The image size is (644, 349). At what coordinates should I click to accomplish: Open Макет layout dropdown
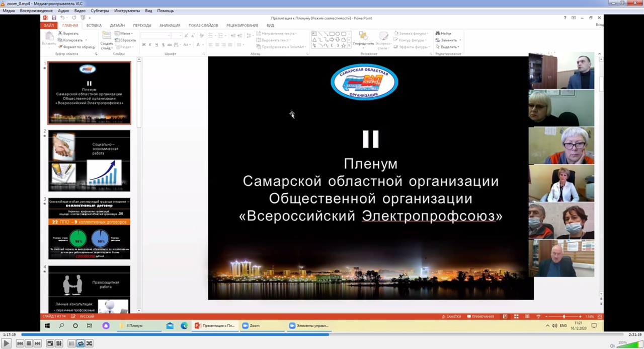(x=124, y=33)
